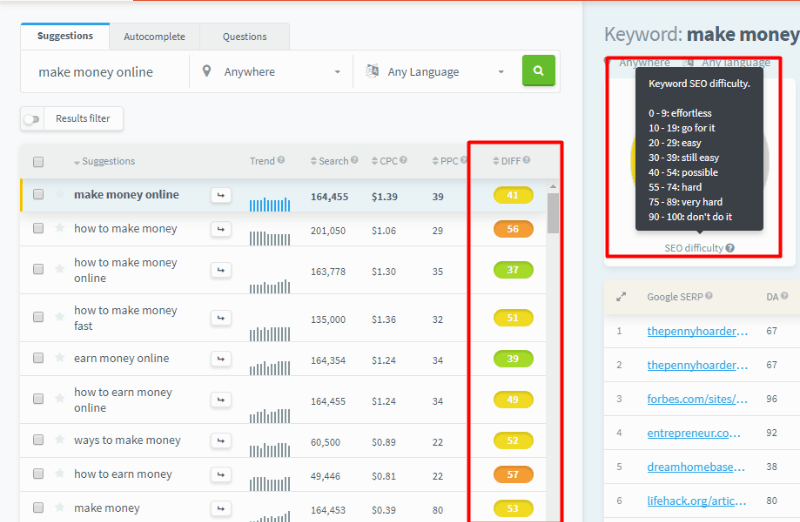
Task: Check the make money row checkbox
Action: coord(38,507)
